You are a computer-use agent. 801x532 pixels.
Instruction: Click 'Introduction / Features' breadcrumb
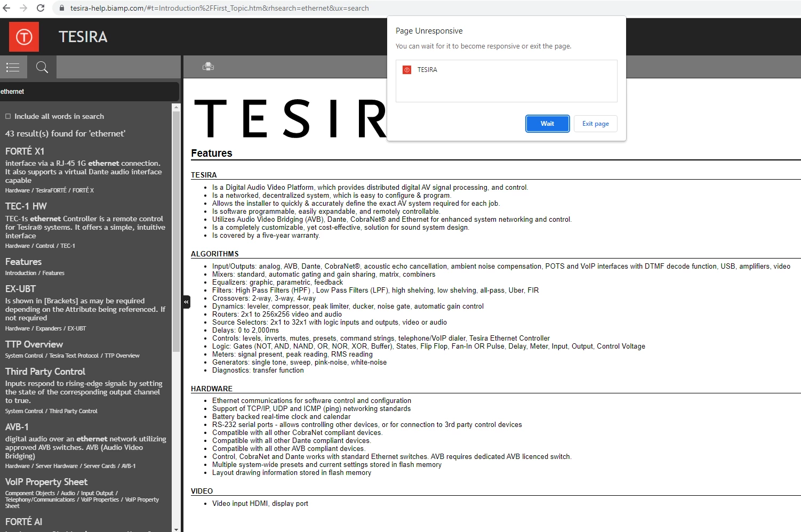35,273
